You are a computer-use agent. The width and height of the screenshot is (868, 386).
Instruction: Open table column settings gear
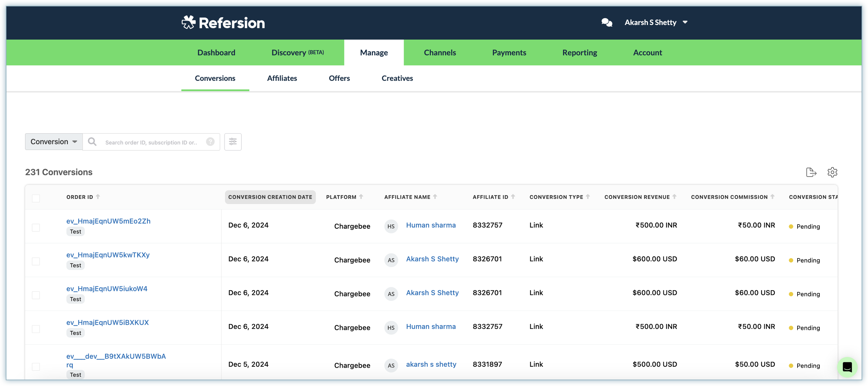pos(832,172)
